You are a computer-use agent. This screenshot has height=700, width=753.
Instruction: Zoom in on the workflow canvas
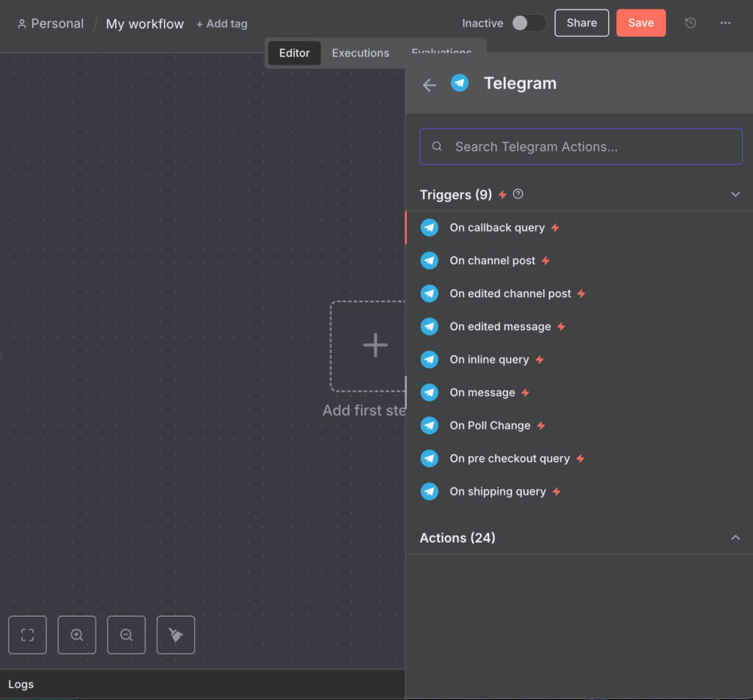[76, 635]
